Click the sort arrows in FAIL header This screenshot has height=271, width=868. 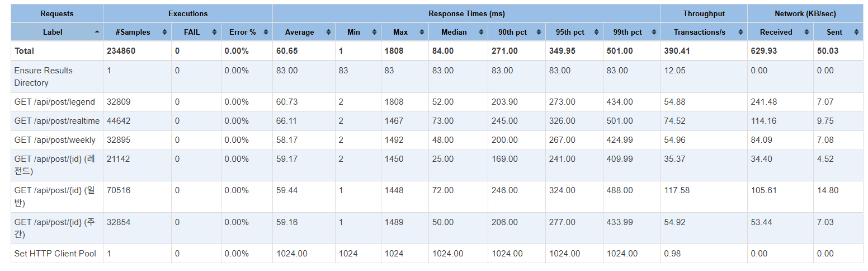click(x=215, y=32)
